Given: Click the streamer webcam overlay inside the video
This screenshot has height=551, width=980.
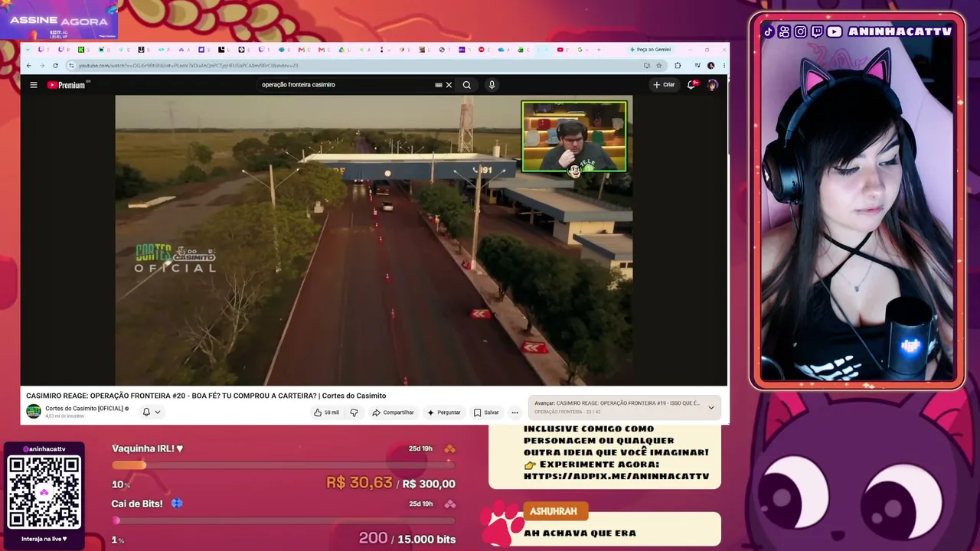Looking at the screenshot, I should (x=574, y=137).
